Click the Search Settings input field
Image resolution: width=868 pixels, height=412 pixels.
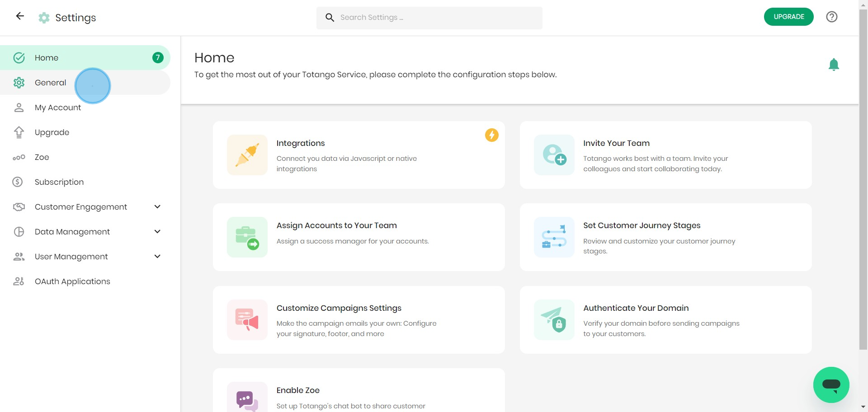point(429,18)
